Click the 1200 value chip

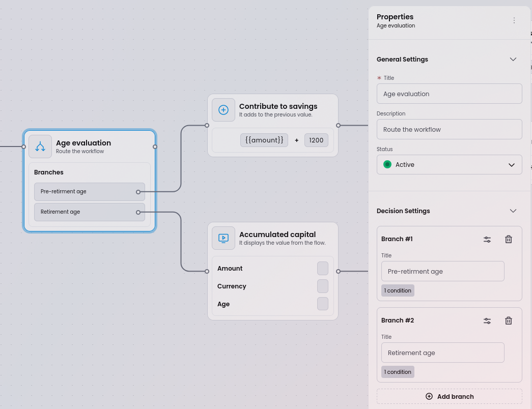pyautogui.click(x=316, y=140)
